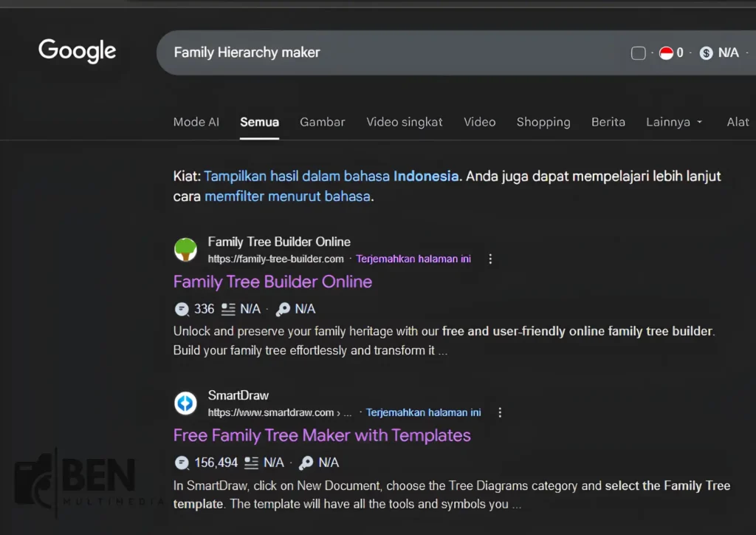The width and height of the screenshot is (756, 535).
Task: Click the Indonesian flag icon near the search bar
Action: [667, 52]
